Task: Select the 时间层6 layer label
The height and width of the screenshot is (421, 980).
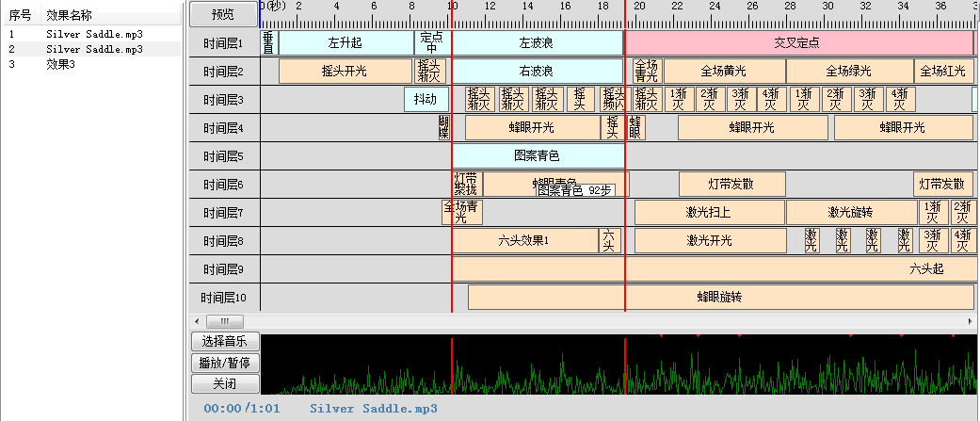Action: coord(224,185)
